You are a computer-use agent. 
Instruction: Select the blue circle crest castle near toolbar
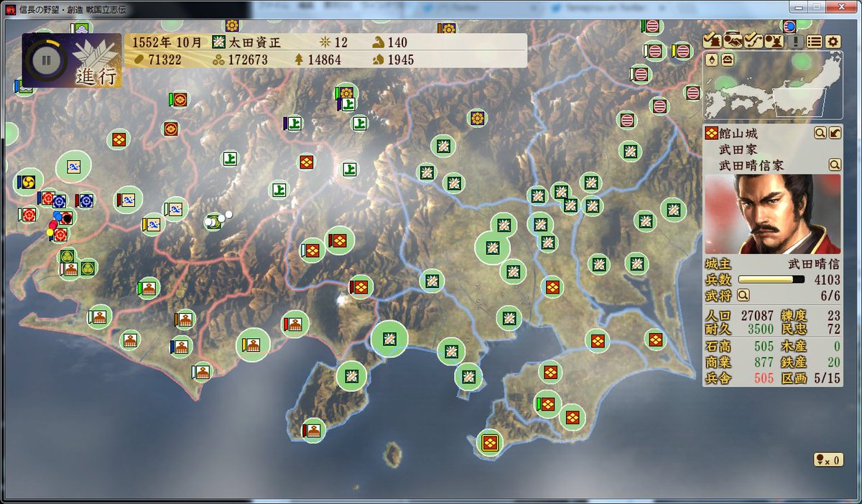pos(789,26)
